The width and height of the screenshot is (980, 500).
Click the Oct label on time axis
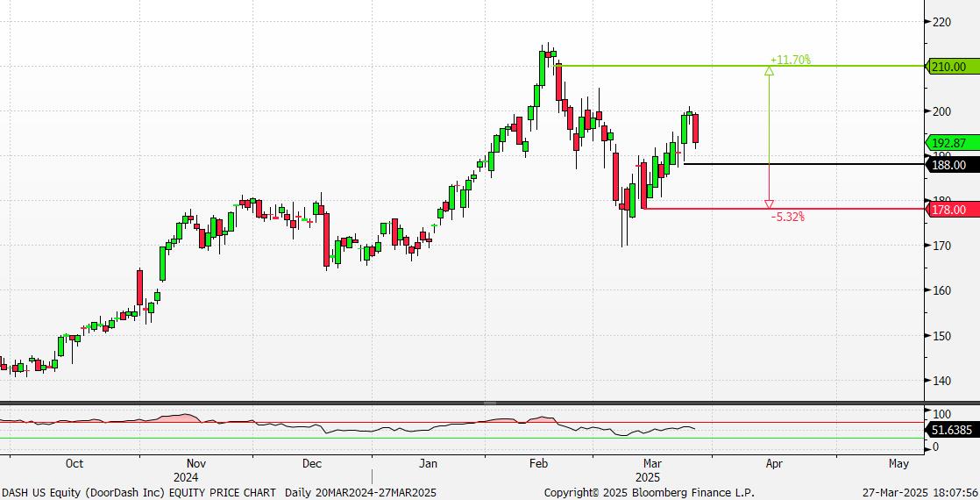75,464
